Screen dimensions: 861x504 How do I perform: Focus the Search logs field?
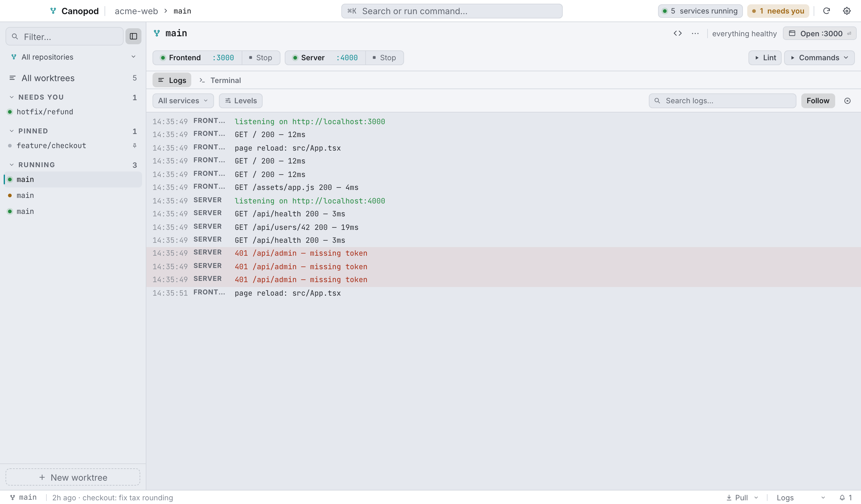[722, 101]
